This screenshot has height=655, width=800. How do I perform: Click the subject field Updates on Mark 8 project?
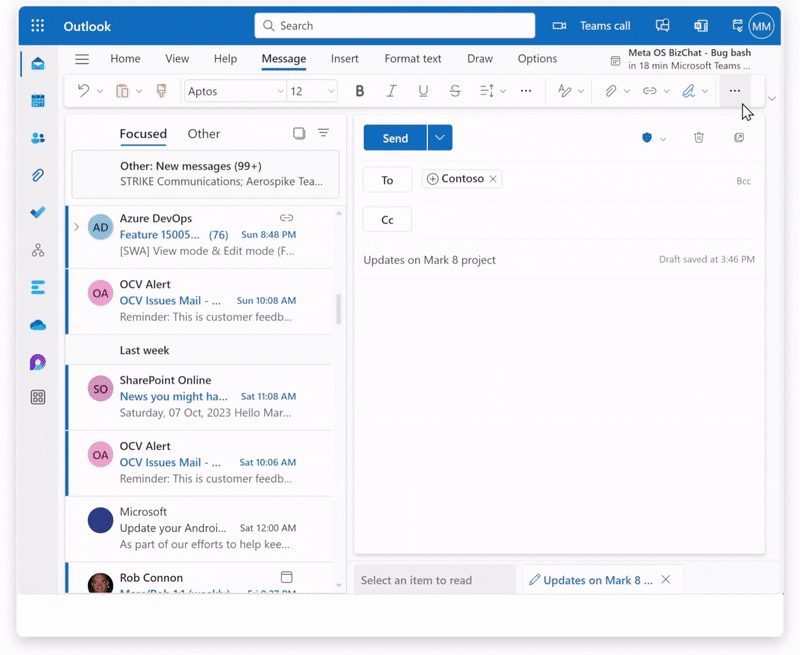coord(430,260)
